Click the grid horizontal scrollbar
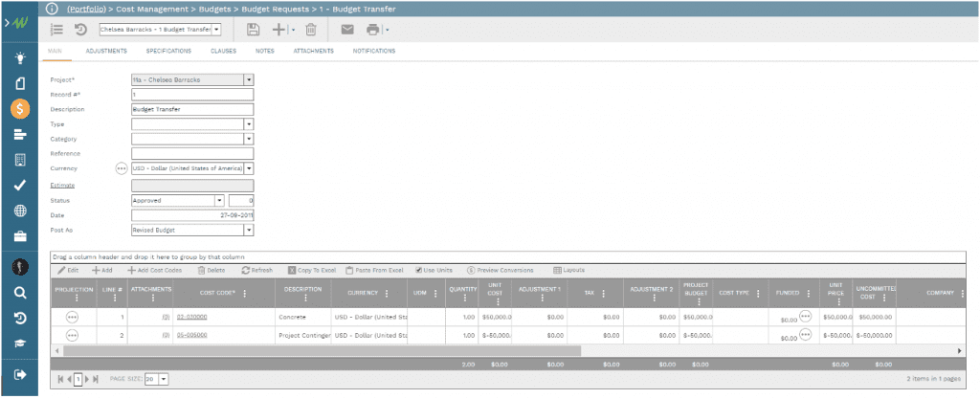The image size is (980, 399). click(x=322, y=351)
